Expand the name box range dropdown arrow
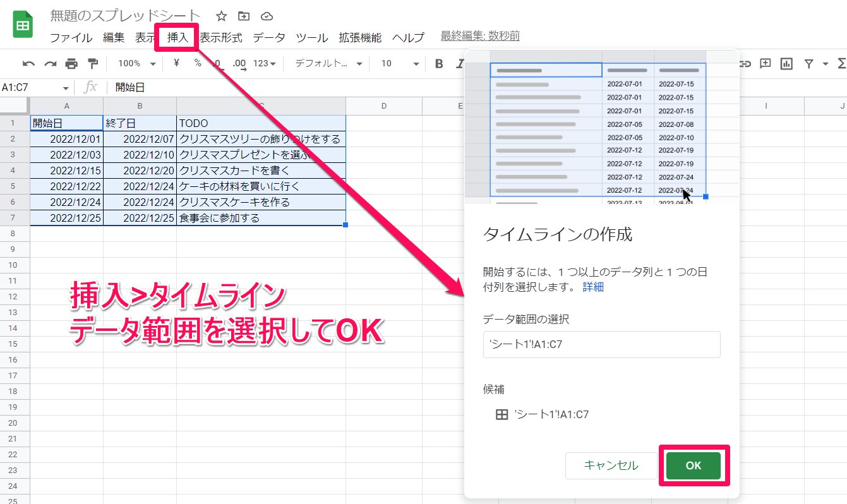The image size is (847, 504). [66, 88]
